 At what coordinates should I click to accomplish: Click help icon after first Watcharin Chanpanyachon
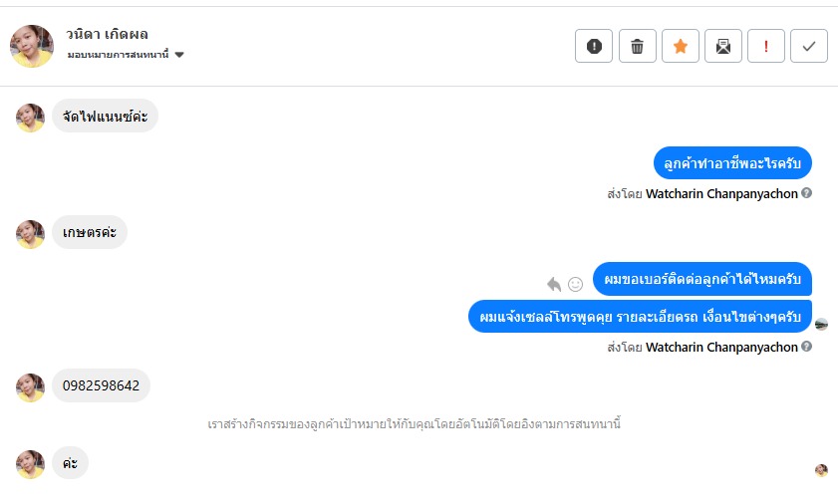[807, 193]
